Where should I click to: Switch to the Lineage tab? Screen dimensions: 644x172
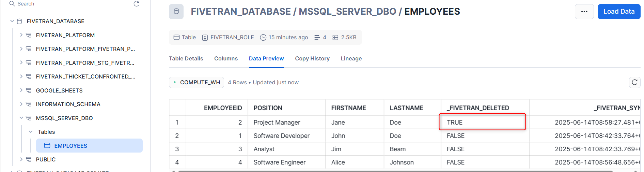point(351,58)
